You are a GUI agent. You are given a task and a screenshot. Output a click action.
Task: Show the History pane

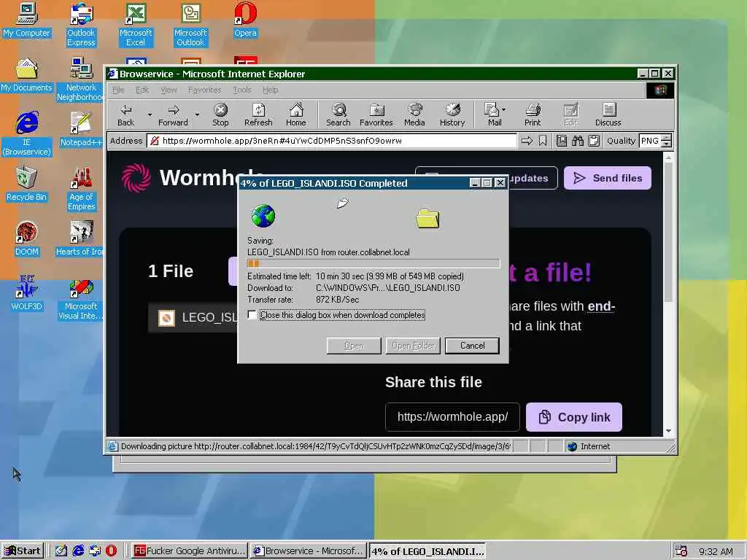click(x=452, y=115)
